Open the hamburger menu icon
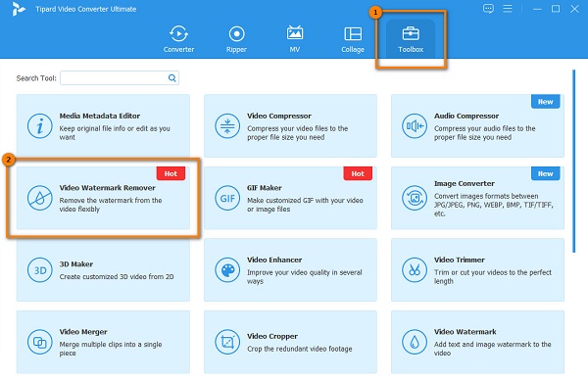The image size is (588, 379). [x=508, y=9]
